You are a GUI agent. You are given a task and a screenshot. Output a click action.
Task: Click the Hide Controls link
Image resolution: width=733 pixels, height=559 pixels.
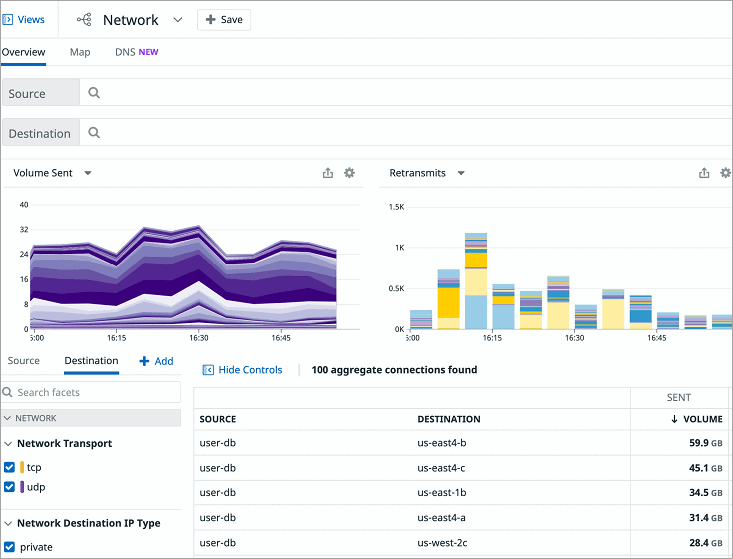click(x=250, y=370)
